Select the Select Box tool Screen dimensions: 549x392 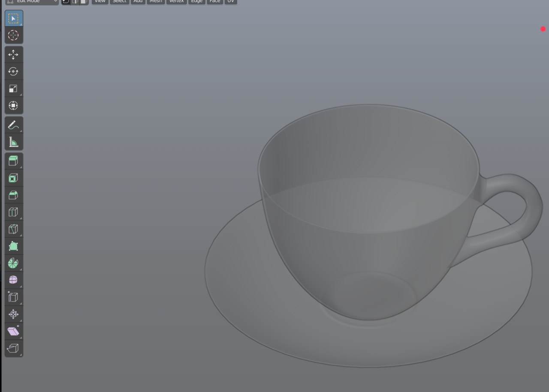pos(13,18)
